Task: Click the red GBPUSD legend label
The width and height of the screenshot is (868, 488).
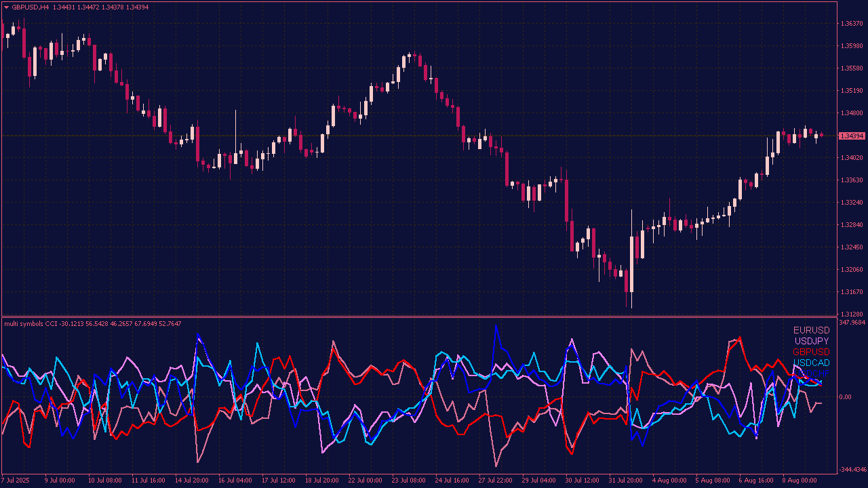Action: [x=811, y=352]
